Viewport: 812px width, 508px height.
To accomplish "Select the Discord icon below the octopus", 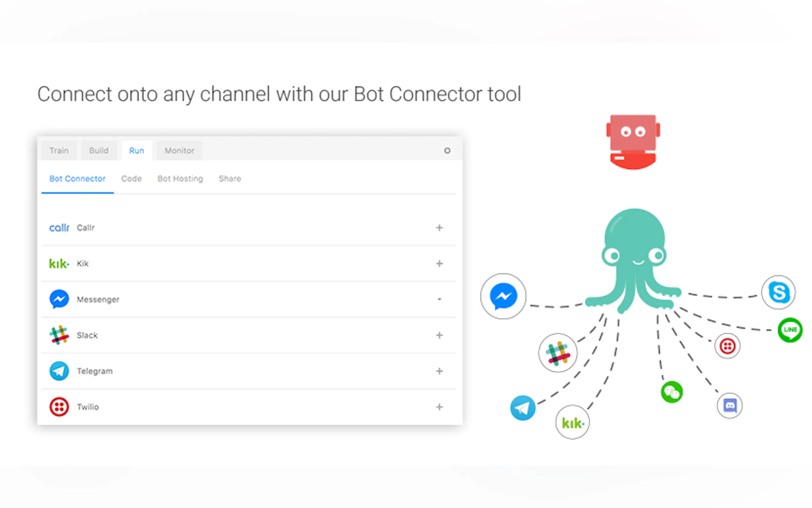I will click(x=730, y=406).
